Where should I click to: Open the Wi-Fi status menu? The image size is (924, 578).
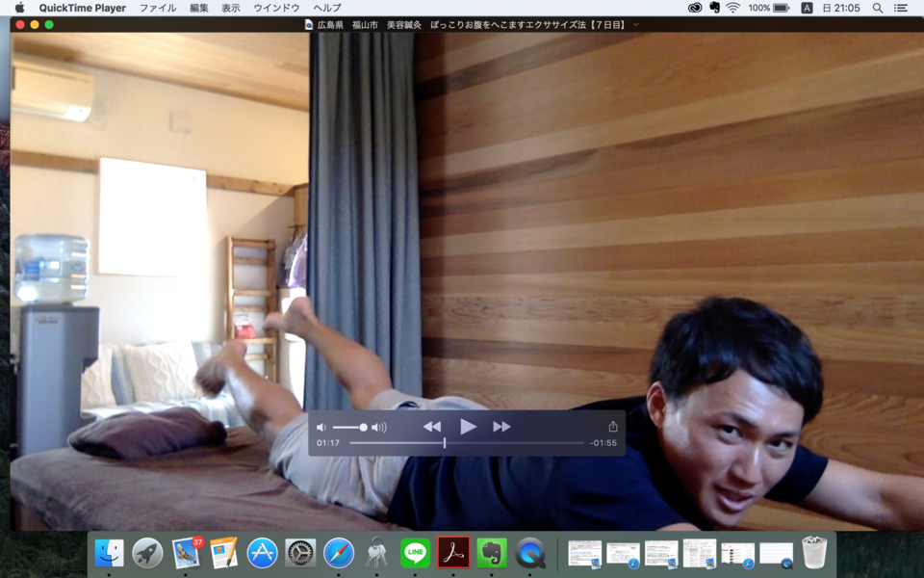tap(732, 8)
